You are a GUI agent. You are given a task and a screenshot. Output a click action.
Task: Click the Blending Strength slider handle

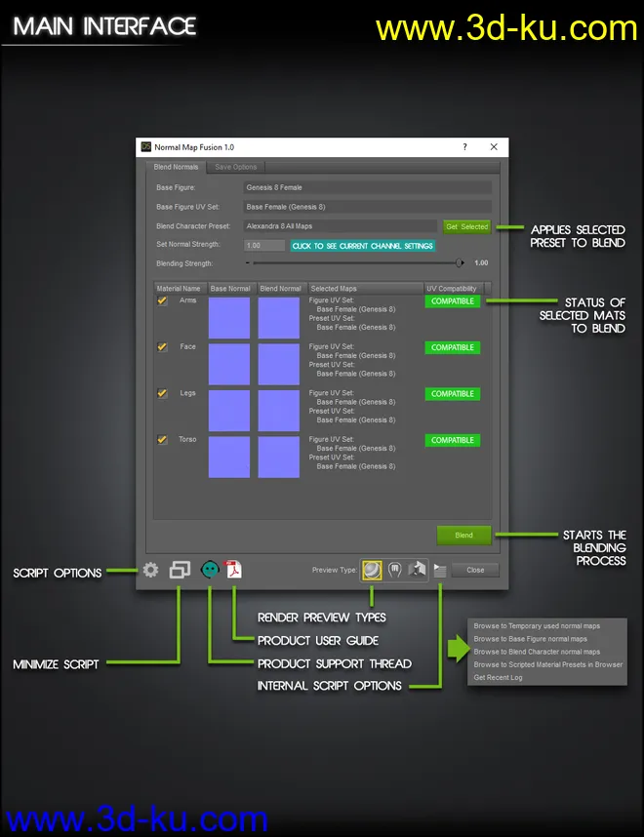click(460, 262)
